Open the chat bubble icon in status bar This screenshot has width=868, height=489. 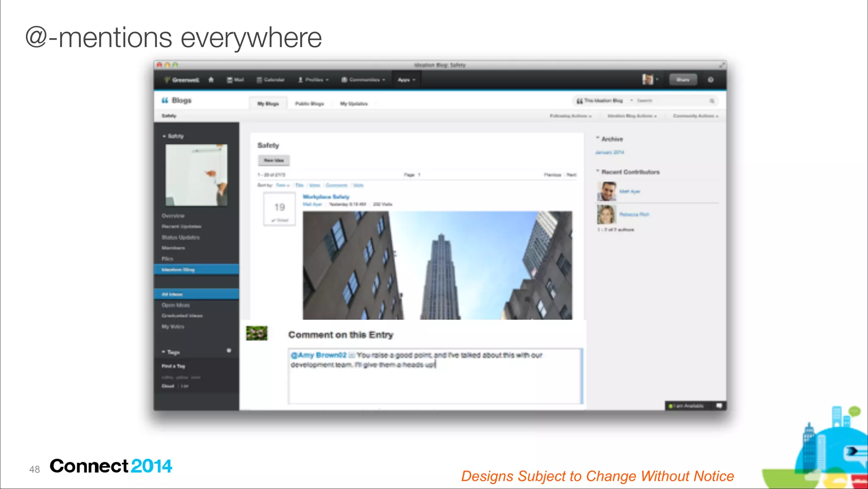[719, 406]
